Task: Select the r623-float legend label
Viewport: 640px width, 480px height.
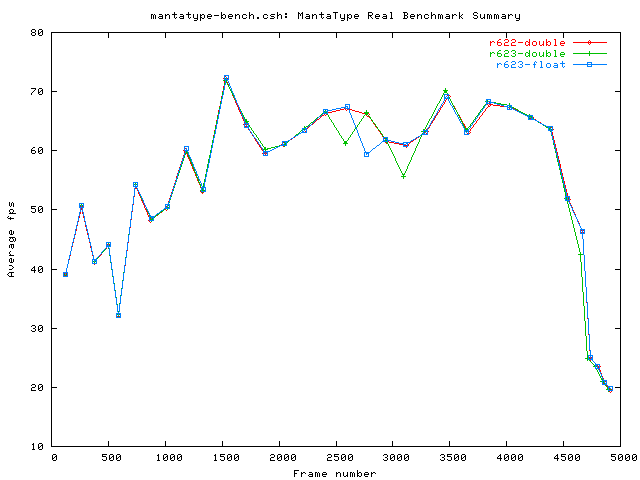Action: [x=531, y=65]
